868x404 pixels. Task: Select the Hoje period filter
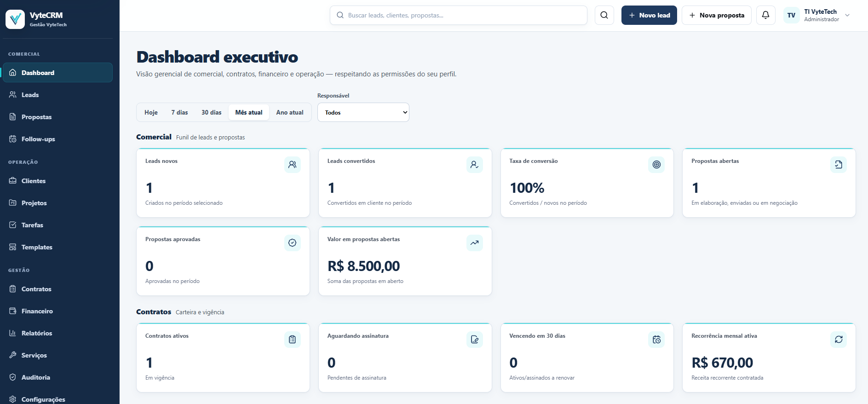click(151, 112)
